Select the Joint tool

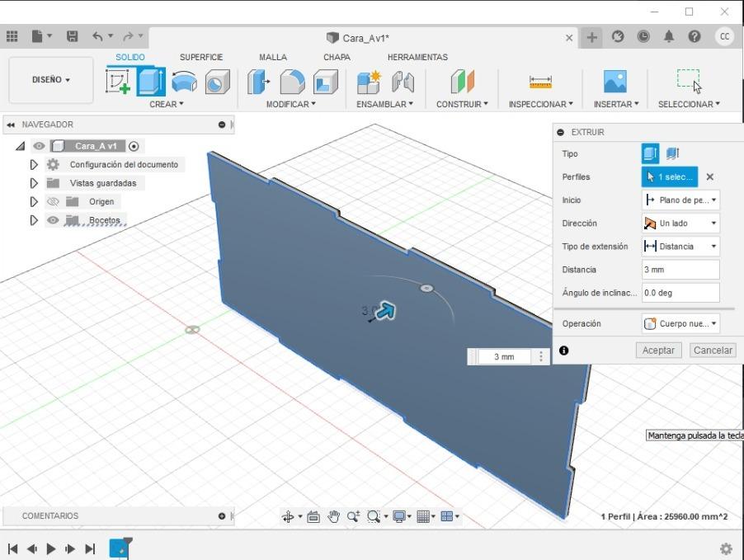[x=403, y=82]
